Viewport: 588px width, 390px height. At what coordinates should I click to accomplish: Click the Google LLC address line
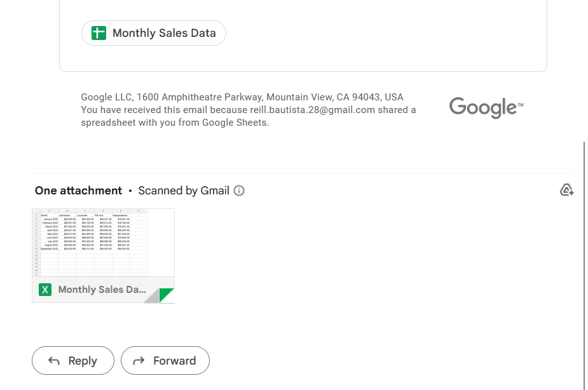point(242,97)
